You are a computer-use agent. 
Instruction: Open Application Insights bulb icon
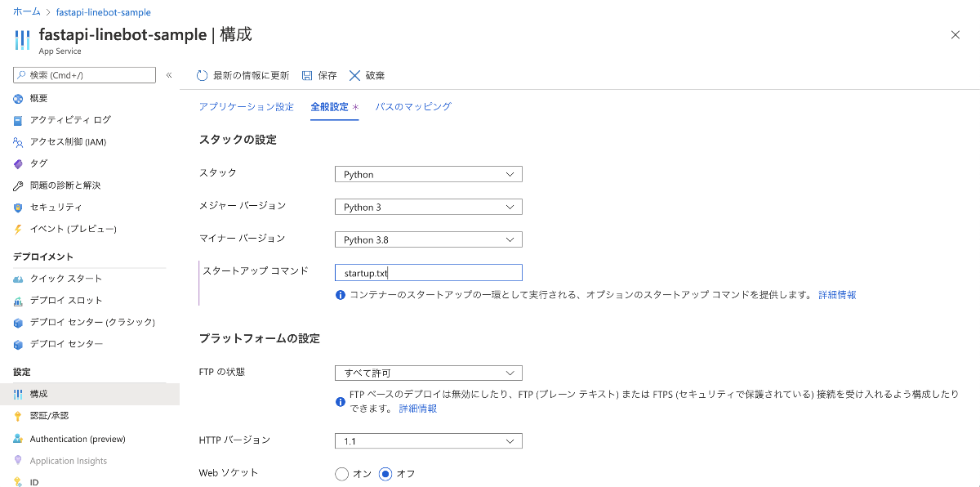[x=18, y=461]
